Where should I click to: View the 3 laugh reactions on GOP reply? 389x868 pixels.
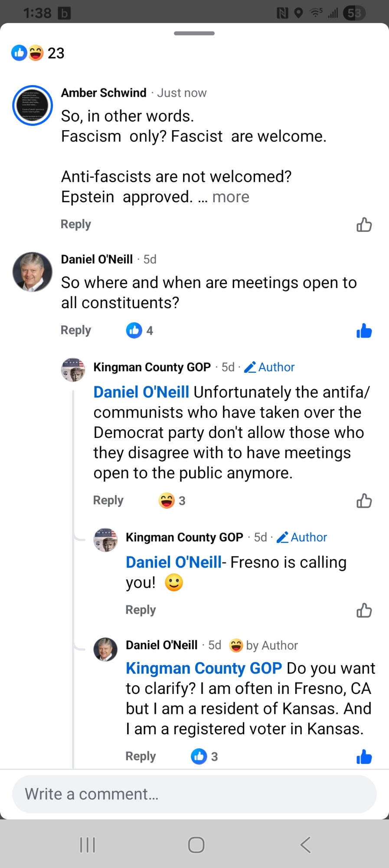click(x=172, y=501)
